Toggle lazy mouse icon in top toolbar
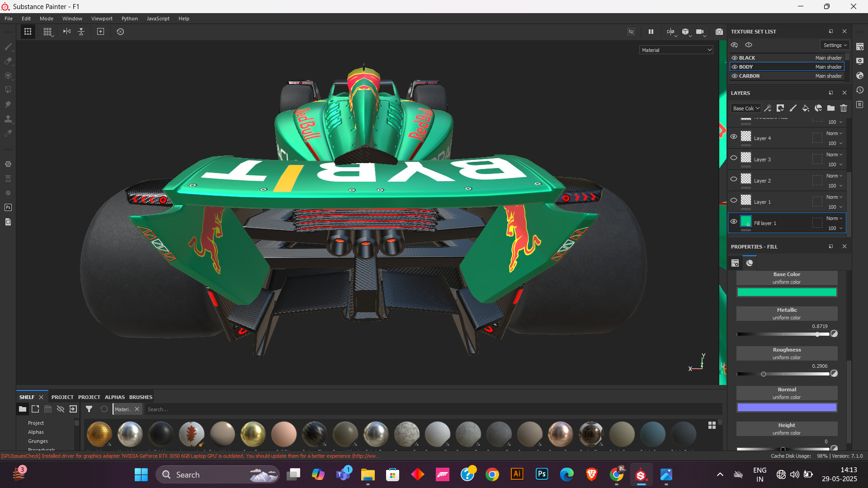This screenshot has height=488, width=868. (x=120, y=32)
